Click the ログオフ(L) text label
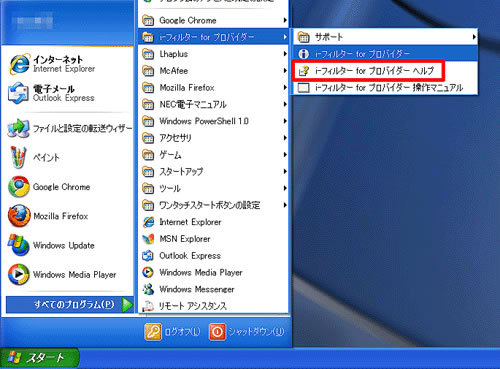Screen dimensions: 500x369 (x=183, y=332)
